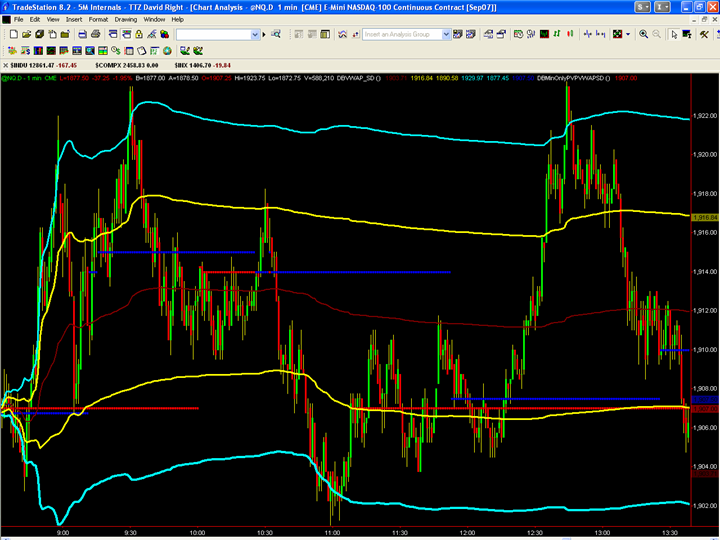Expand the symbol combo box dropdown arrow
720x540 pixels.
click(255, 34)
